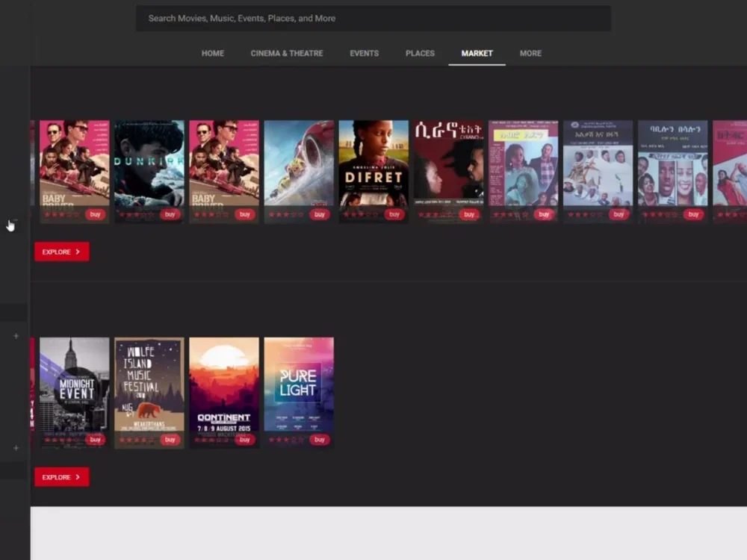The height and width of the screenshot is (560, 747).
Task: Buy the Continent event ticket
Action: coord(245,440)
